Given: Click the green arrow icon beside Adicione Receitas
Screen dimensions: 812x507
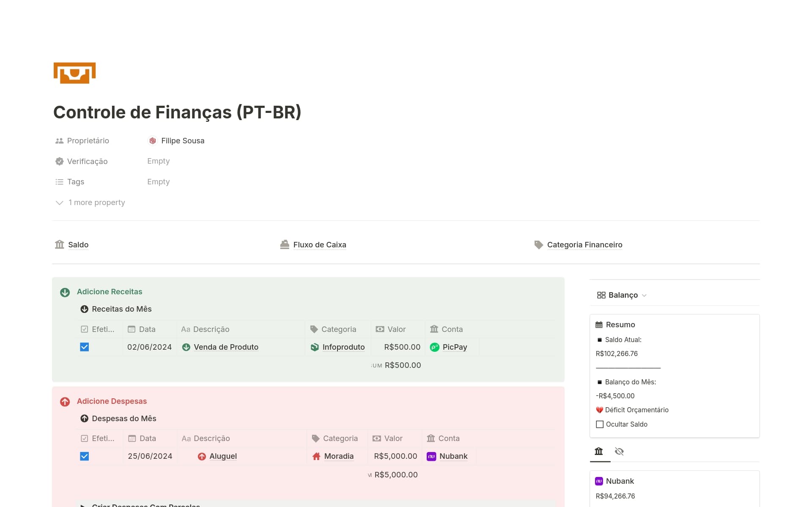Looking at the screenshot, I should tap(65, 292).
